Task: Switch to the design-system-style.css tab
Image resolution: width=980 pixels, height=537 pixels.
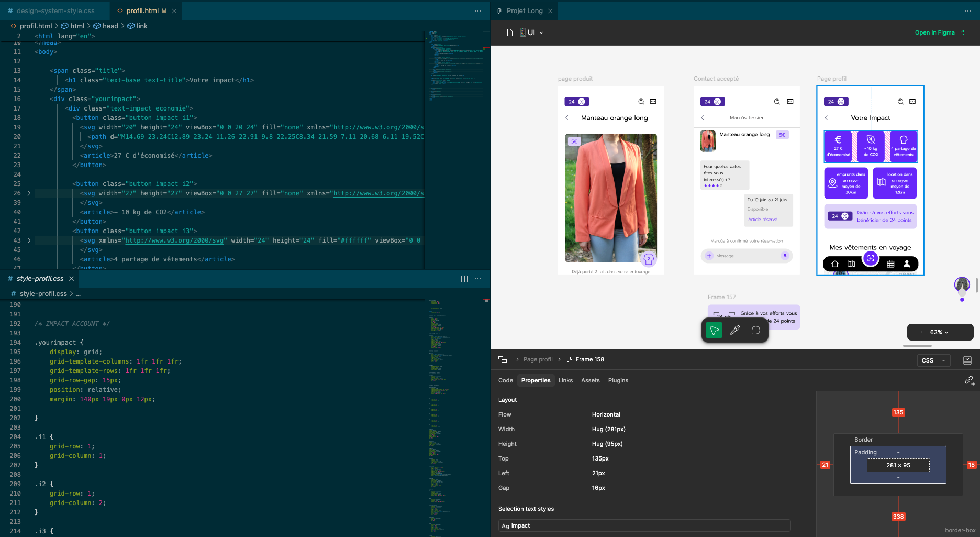Action: point(55,10)
